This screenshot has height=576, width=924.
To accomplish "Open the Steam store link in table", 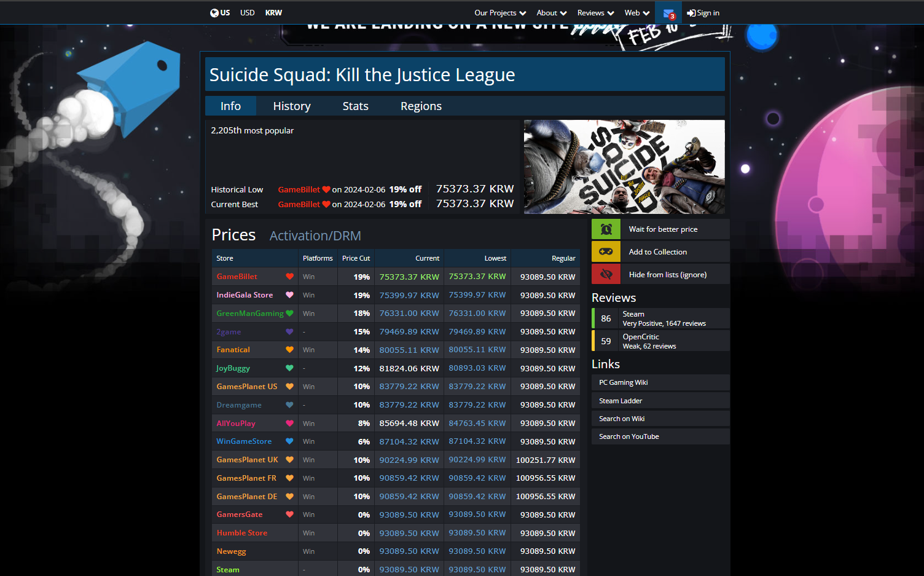I will [228, 570].
